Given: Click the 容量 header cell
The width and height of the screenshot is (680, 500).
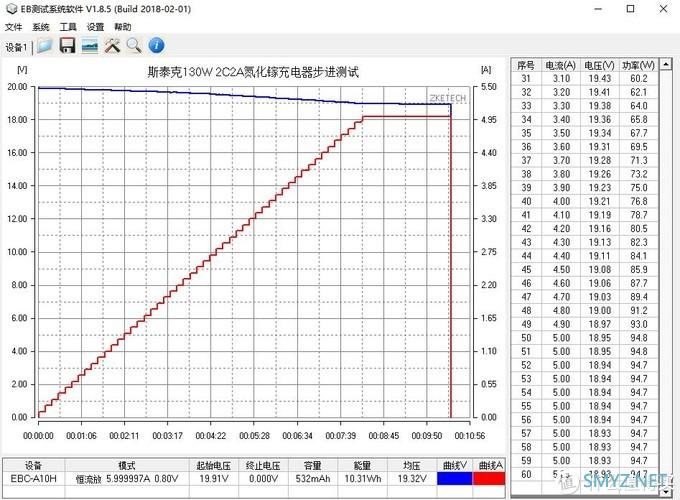Looking at the screenshot, I should tap(313, 466).
